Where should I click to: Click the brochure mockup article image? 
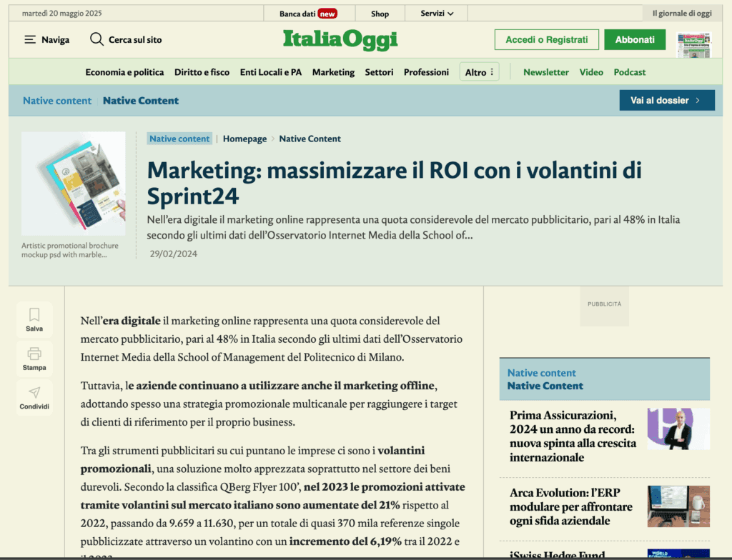click(73, 184)
